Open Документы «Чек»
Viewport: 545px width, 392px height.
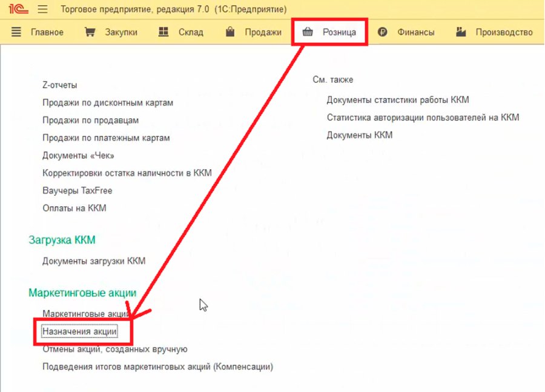(78, 156)
